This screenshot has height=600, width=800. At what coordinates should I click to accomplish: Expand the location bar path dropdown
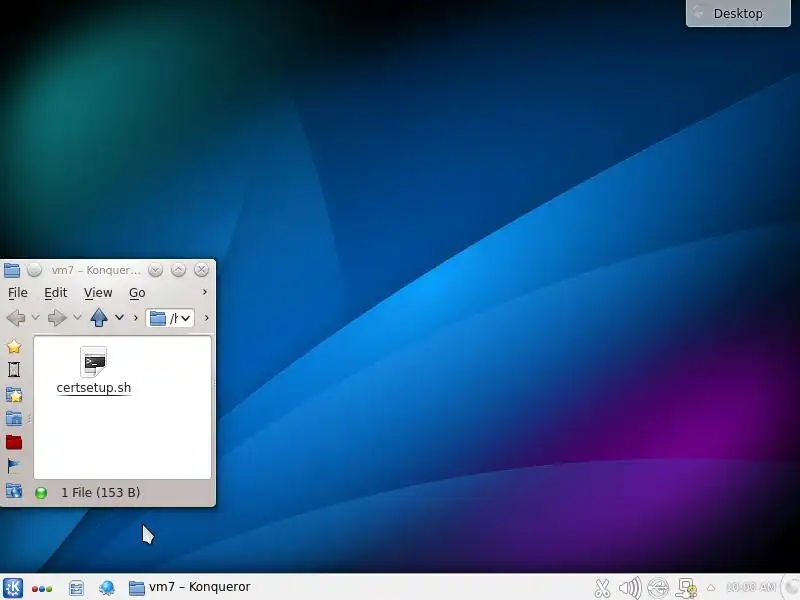pyautogui.click(x=186, y=318)
